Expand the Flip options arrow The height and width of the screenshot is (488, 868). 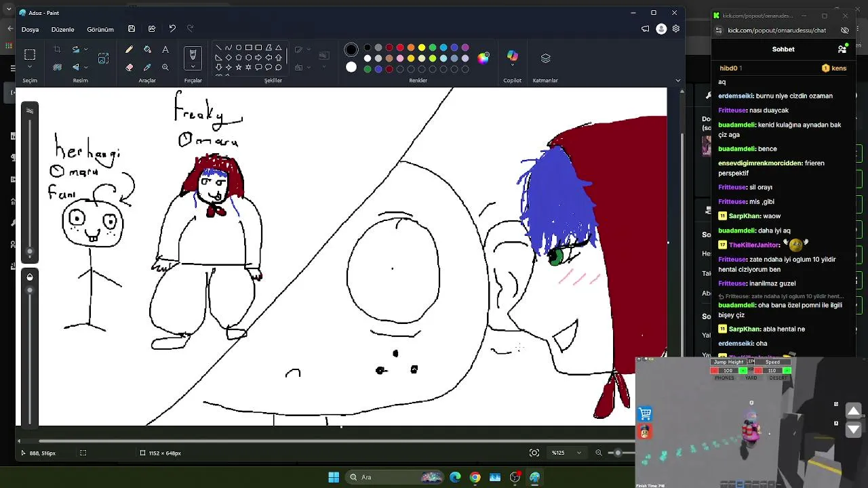[86, 67]
